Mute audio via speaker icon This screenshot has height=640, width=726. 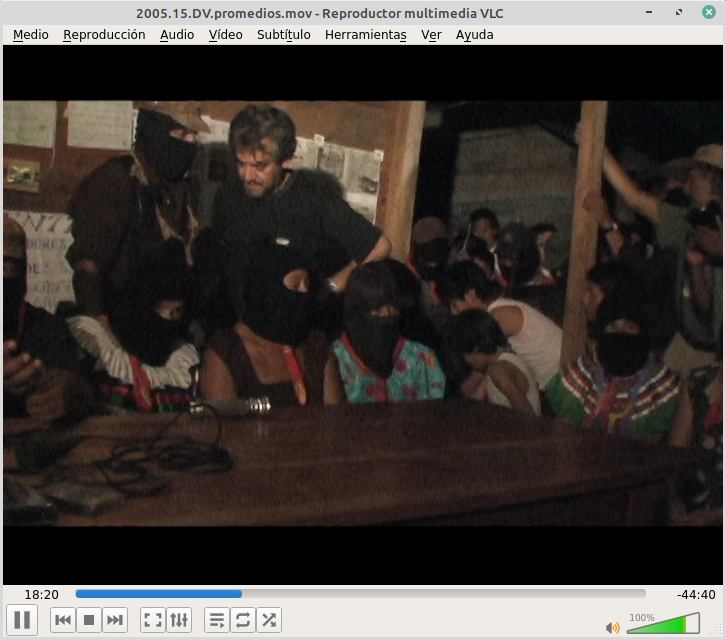(x=612, y=627)
